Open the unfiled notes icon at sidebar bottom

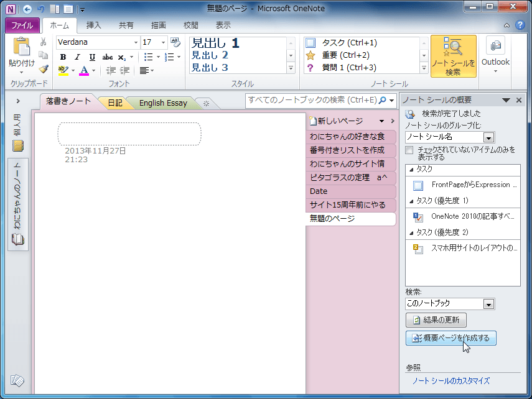[17, 380]
